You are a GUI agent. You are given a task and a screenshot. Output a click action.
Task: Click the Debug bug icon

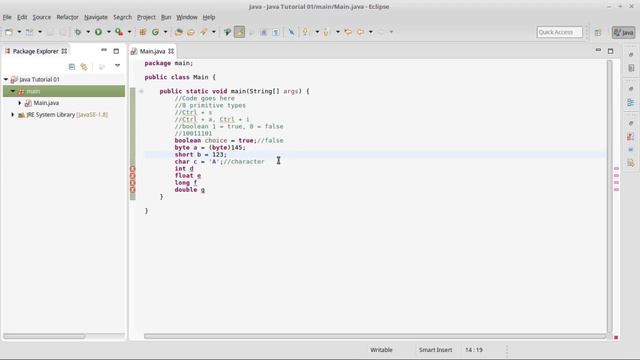pos(78,32)
